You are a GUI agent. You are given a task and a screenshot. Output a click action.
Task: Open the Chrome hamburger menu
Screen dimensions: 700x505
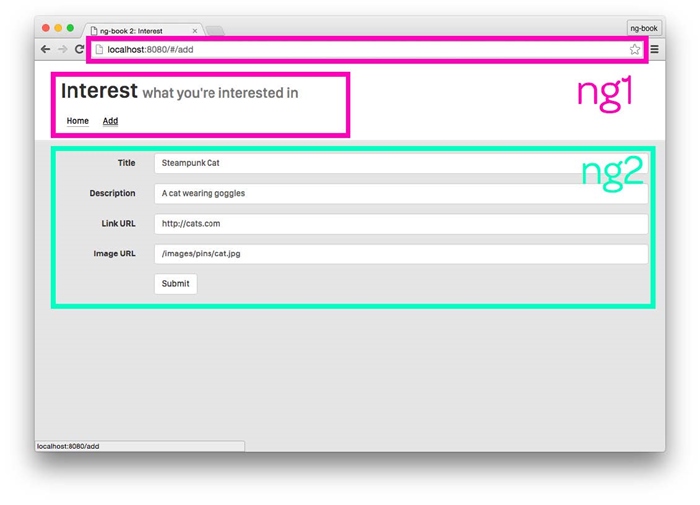coord(654,50)
